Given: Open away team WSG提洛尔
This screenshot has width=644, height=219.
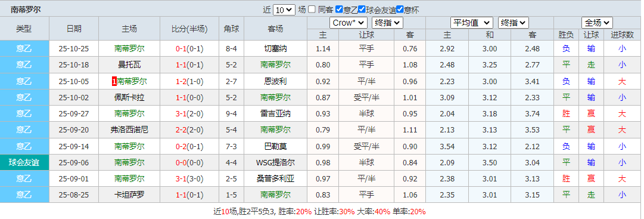Looking at the screenshot, I should 275,162.
